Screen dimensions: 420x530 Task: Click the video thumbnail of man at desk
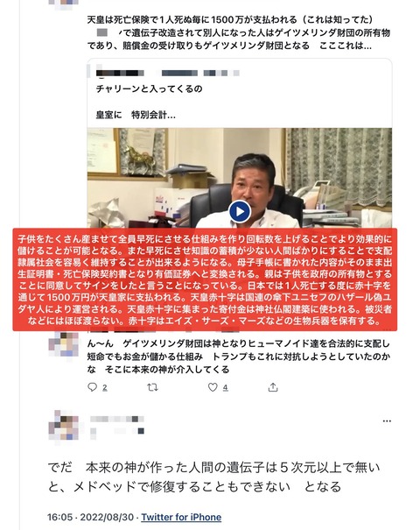coord(240,178)
